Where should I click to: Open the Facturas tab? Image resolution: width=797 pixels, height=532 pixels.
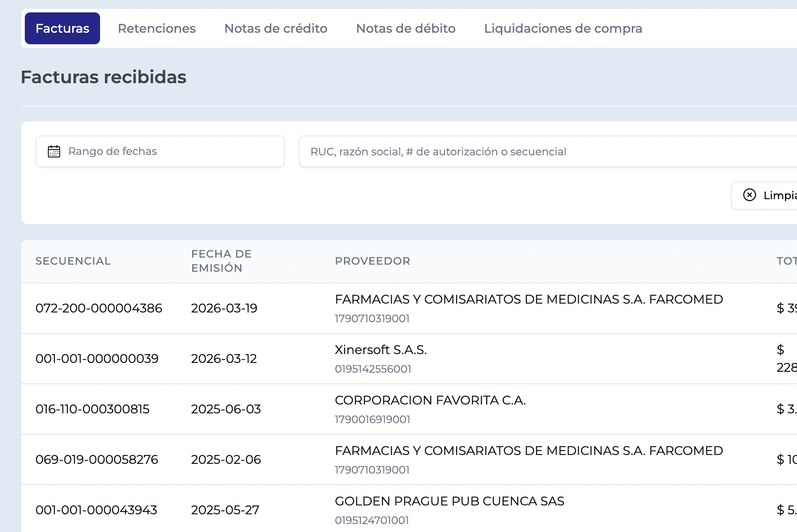62,28
